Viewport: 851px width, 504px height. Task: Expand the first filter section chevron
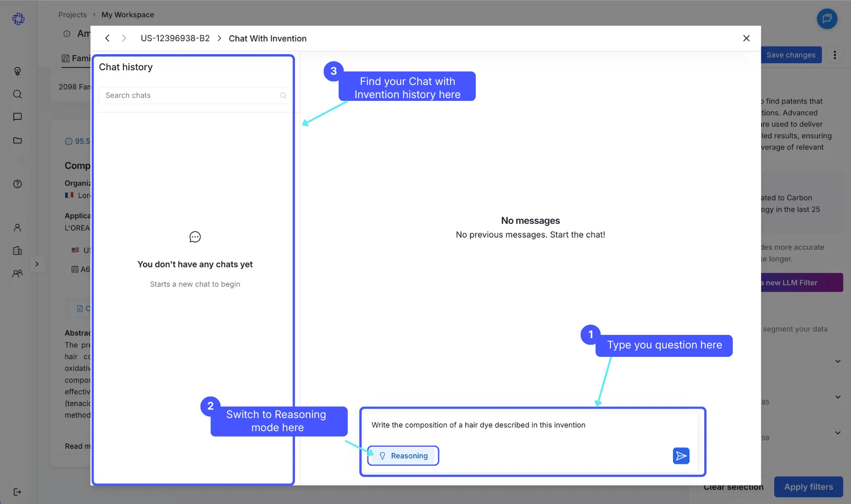[838, 361]
